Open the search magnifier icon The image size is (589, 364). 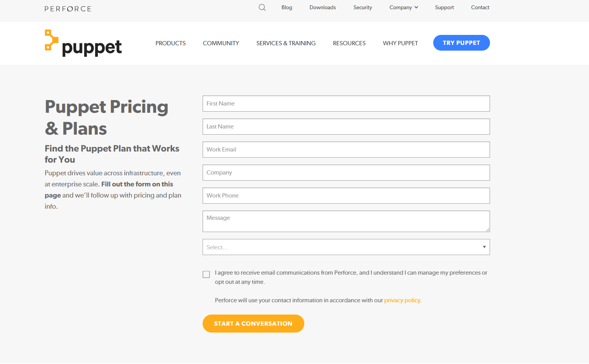click(262, 7)
